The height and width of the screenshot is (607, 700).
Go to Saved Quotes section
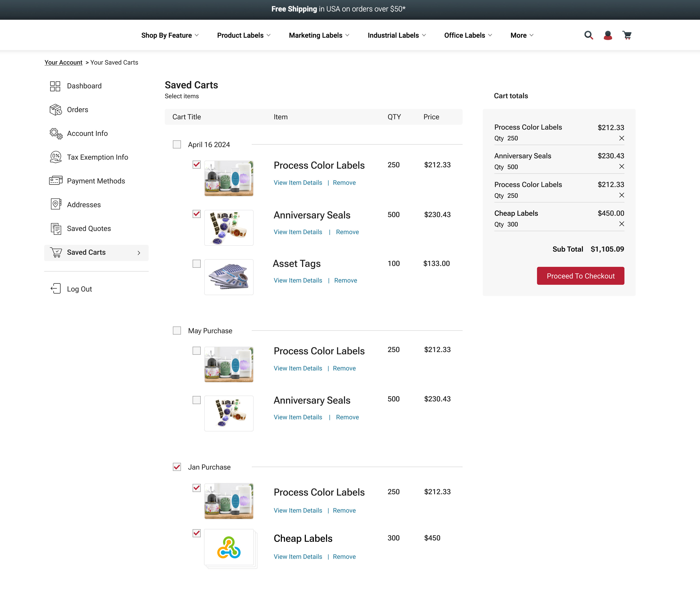[x=89, y=229]
